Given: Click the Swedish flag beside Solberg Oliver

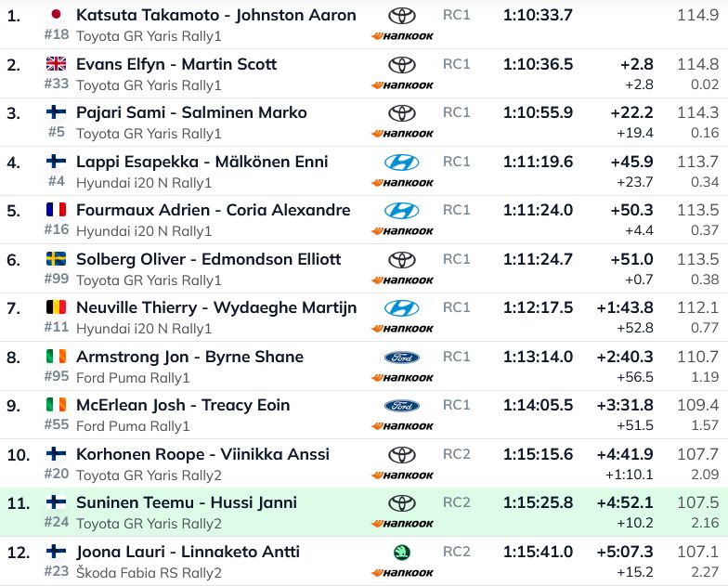Looking at the screenshot, I should pyautogui.click(x=56, y=259).
